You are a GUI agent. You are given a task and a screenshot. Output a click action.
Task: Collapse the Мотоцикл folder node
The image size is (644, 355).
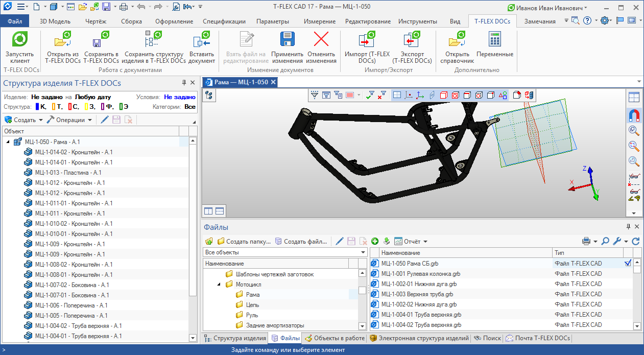point(219,284)
